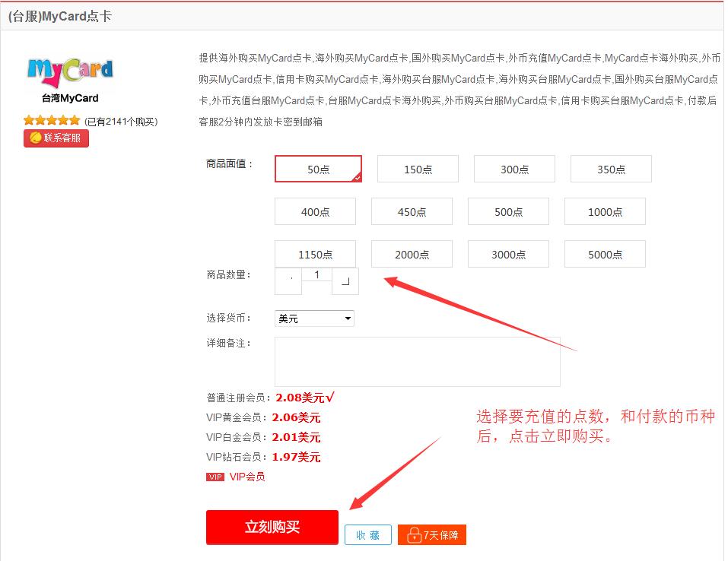Increase the product quantity

coord(345,281)
